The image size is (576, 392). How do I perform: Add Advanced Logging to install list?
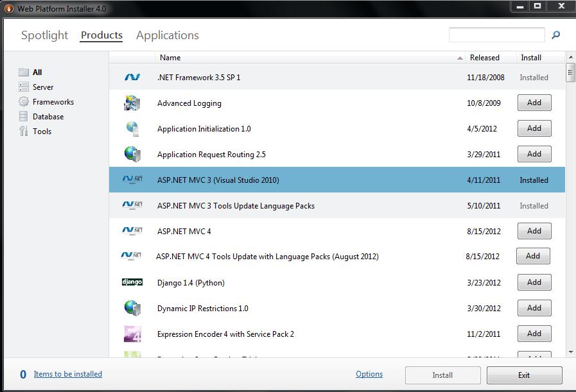click(534, 103)
